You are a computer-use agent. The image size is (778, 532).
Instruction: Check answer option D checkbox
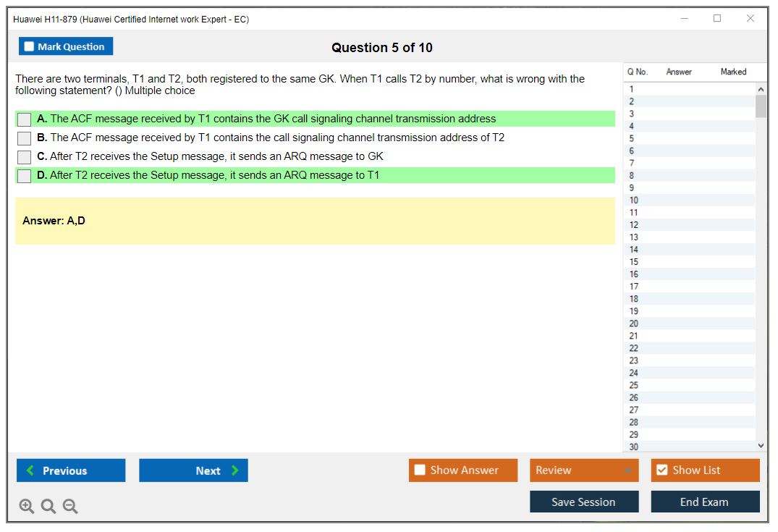(24, 176)
